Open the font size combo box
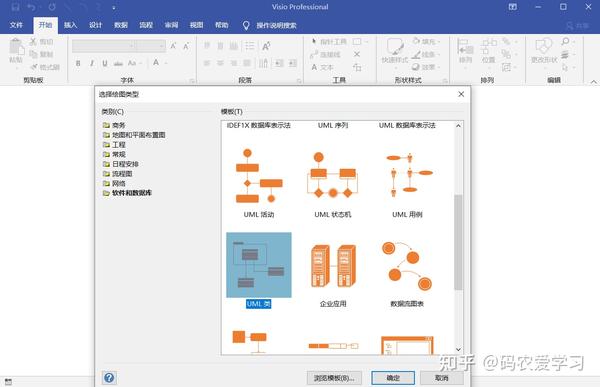 coord(151,46)
